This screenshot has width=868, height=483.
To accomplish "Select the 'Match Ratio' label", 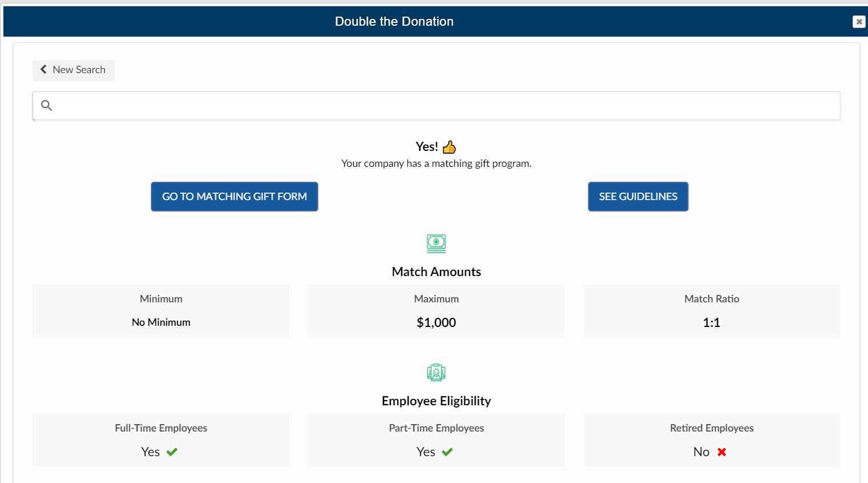I will 712,299.
